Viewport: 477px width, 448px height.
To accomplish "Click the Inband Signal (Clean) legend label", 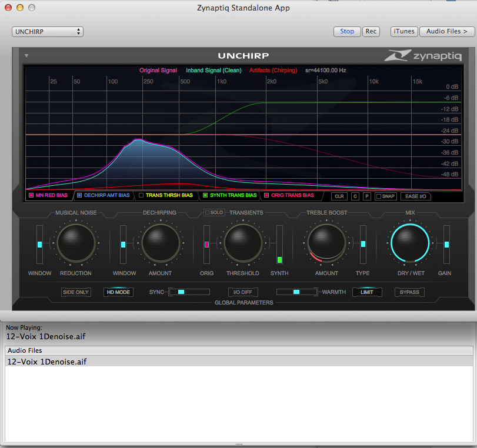I will point(214,70).
